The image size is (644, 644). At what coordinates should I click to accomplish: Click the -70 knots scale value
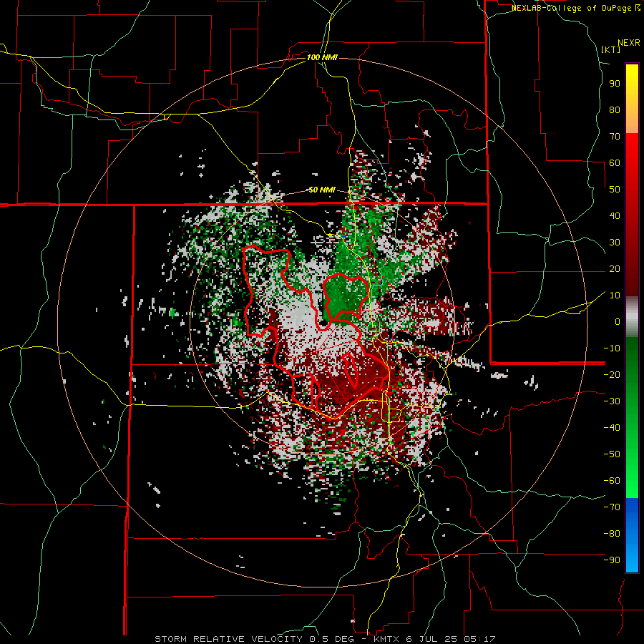click(612, 507)
